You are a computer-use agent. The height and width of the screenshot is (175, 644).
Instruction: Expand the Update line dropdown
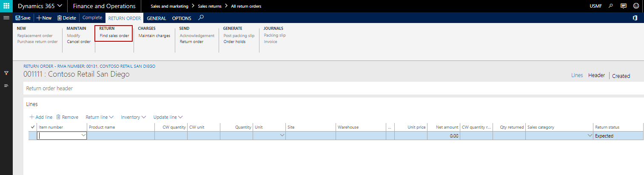(x=168, y=117)
